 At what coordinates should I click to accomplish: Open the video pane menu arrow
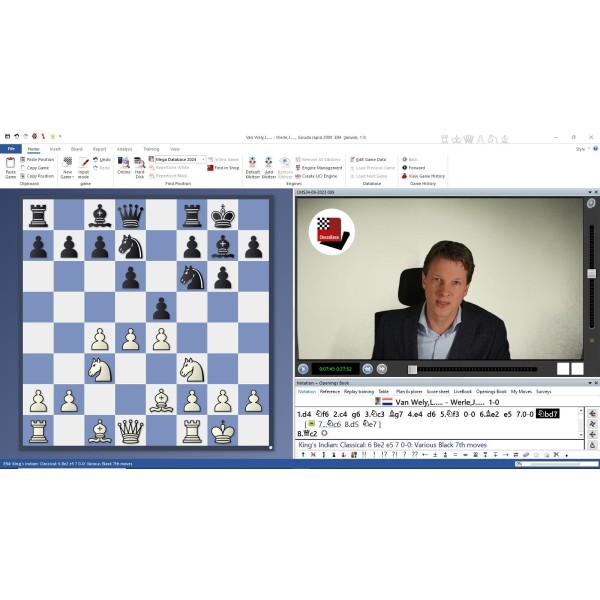pos(590,192)
